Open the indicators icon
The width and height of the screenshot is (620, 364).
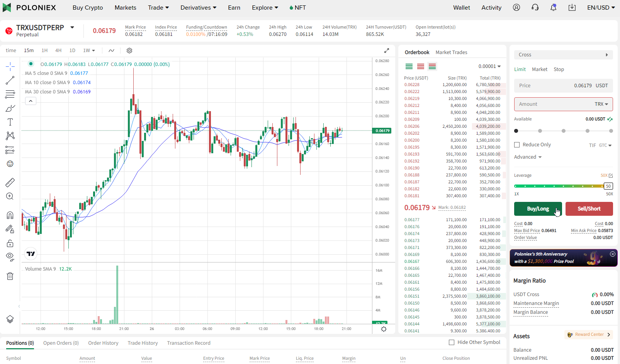pyautogui.click(x=111, y=51)
